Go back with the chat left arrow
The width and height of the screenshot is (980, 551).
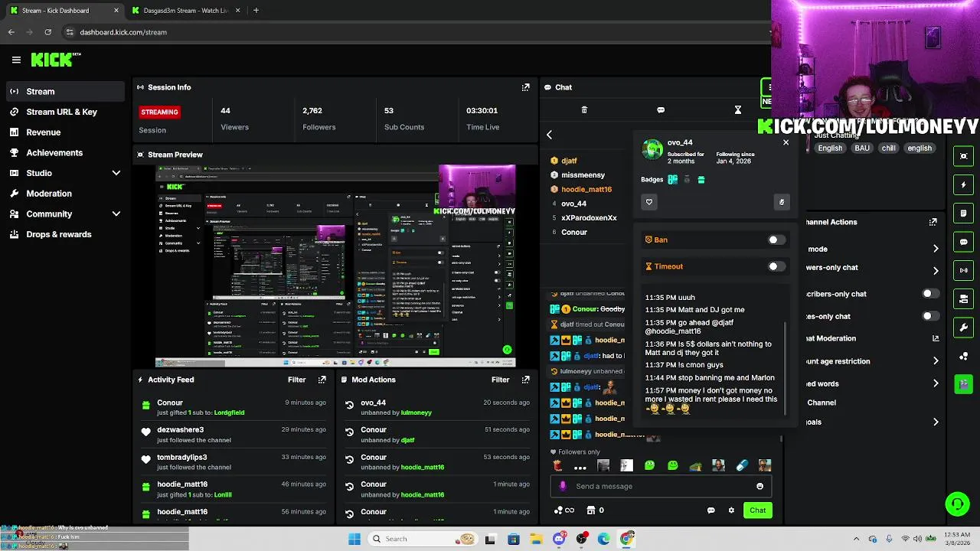(x=549, y=135)
